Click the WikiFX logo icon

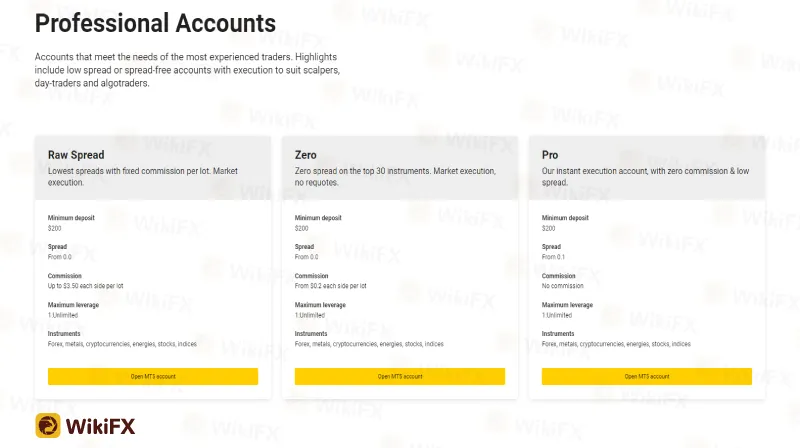[48, 426]
